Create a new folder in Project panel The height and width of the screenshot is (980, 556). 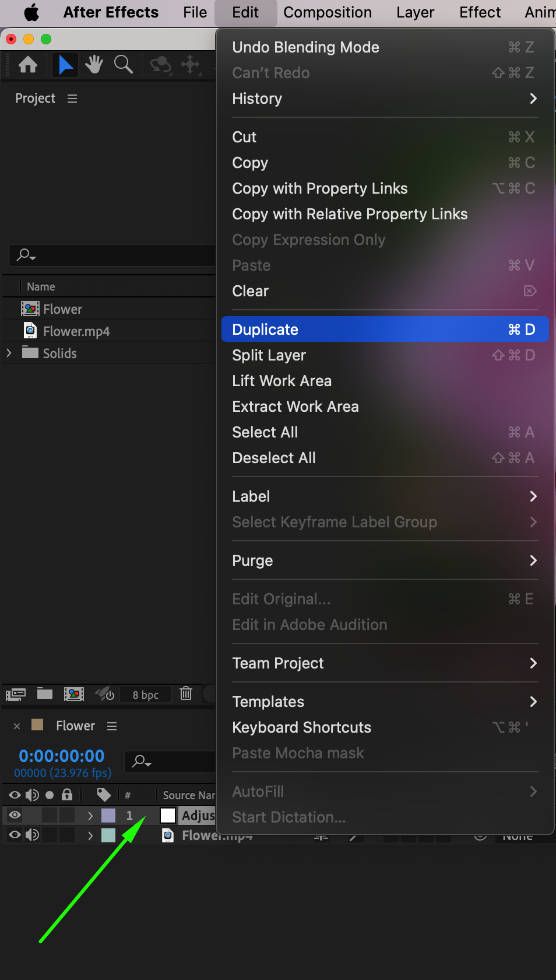click(45, 694)
